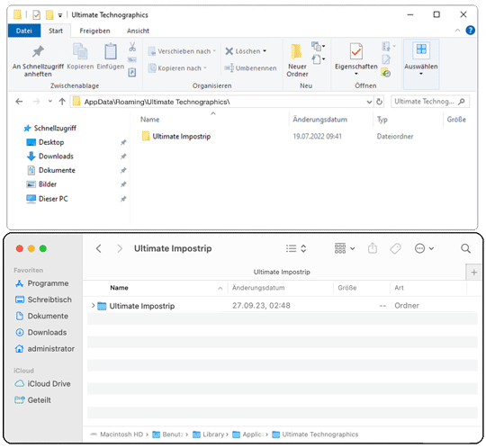
Task: Open Geteilt in Finder sidebar
Action: (x=33, y=400)
